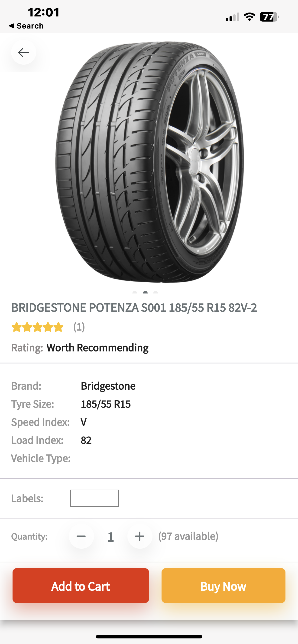Open the Potenza tyre product image
Viewport: 298px width, 644px height.
[150, 162]
